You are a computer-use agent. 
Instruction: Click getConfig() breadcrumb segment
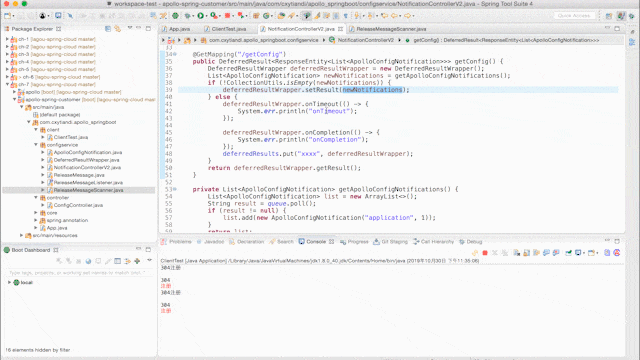(x=506, y=40)
